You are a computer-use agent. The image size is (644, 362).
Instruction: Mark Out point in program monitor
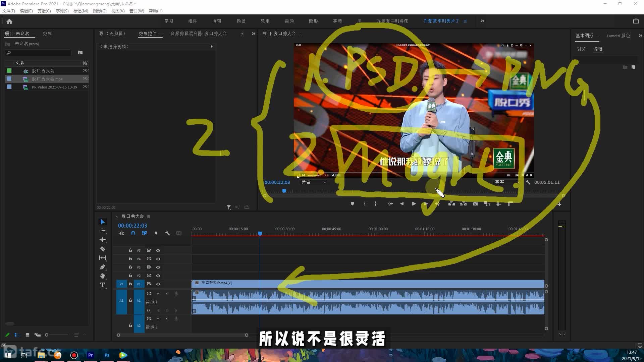(376, 204)
